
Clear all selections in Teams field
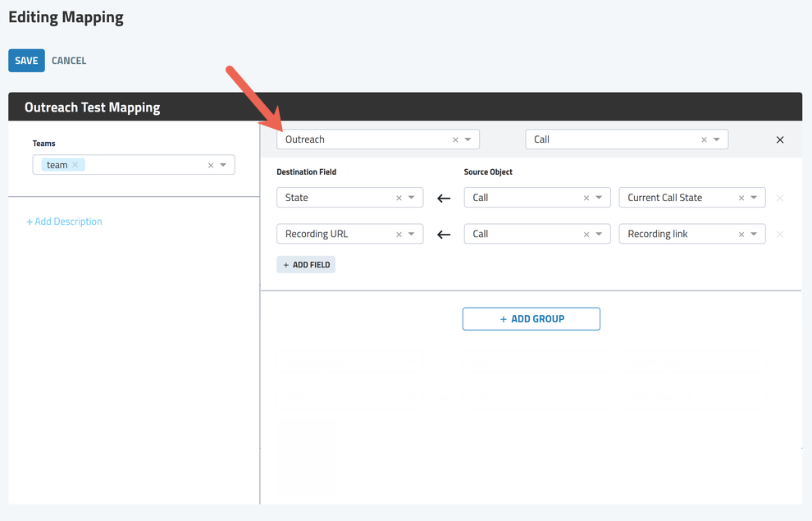(211, 165)
